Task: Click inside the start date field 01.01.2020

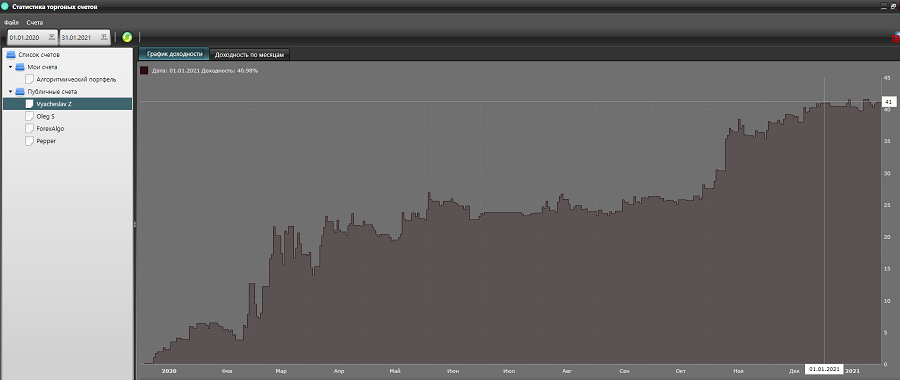Action: tap(27, 37)
